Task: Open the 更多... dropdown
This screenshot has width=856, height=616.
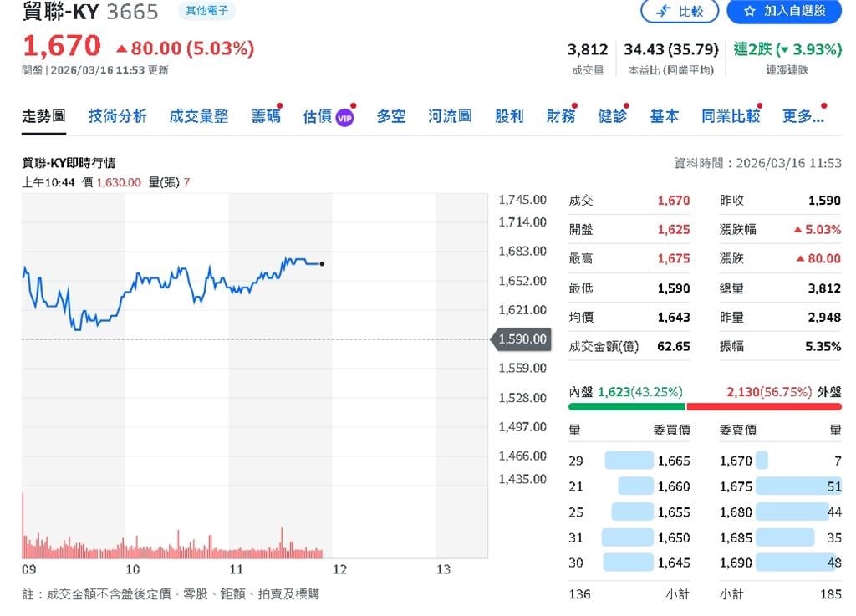Action: pyautogui.click(x=802, y=117)
